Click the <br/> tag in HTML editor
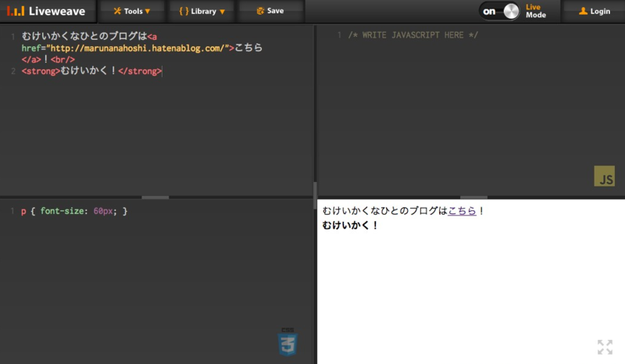Image resolution: width=625 pixels, height=364 pixels. [x=62, y=60]
